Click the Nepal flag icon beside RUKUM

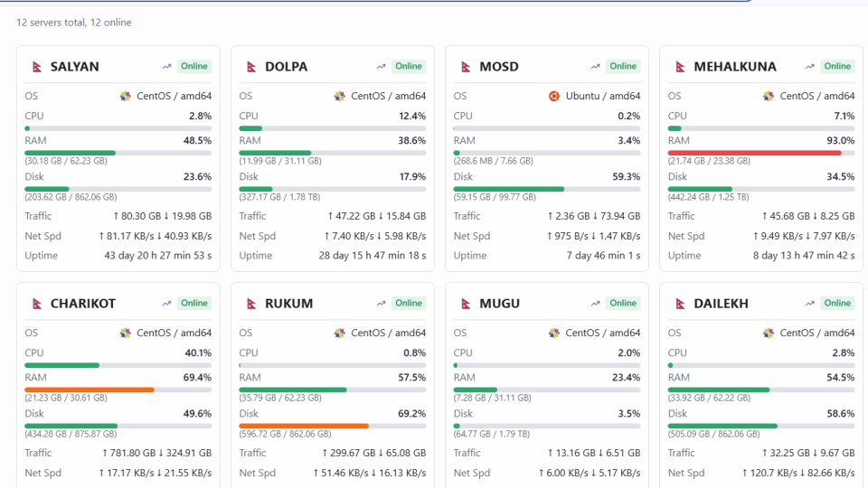pyautogui.click(x=251, y=304)
